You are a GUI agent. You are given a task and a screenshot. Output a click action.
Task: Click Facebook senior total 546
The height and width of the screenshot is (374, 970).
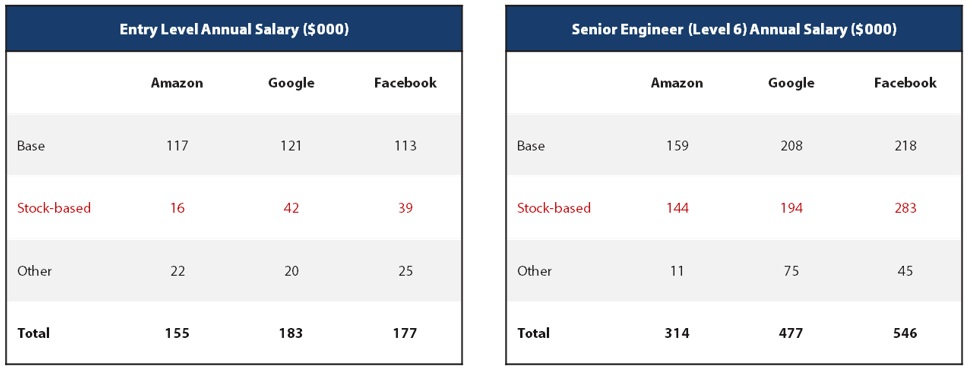point(905,333)
